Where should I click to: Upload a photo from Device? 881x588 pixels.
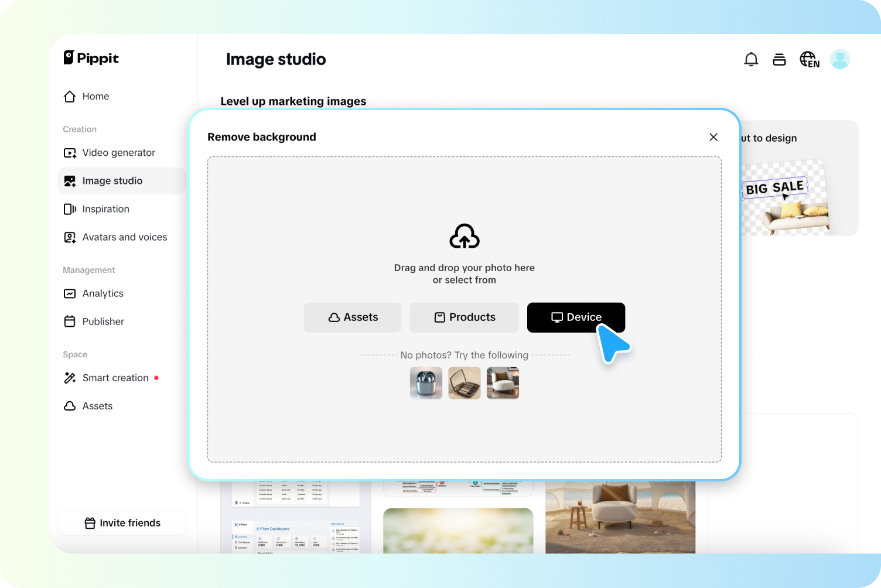576,317
